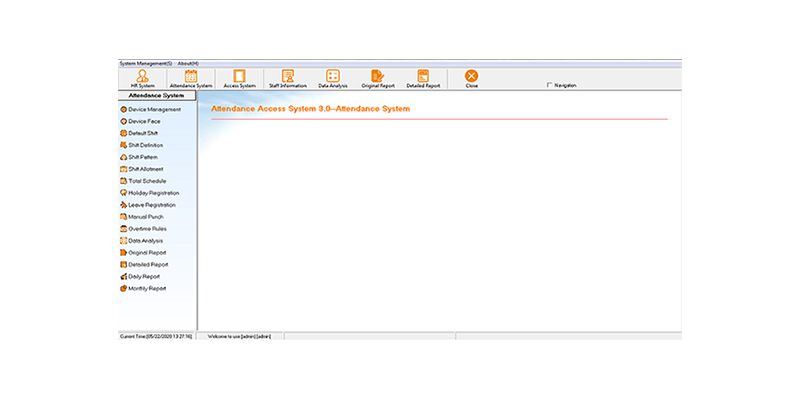This screenshot has height=400, width=800.
Task: Open the HR System toolbar icon
Action: click(x=142, y=79)
